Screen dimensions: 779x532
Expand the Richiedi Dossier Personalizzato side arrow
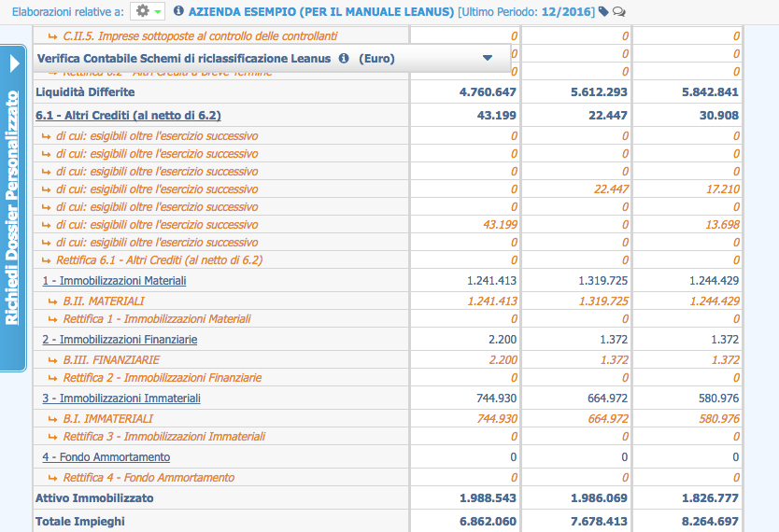click(13, 64)
